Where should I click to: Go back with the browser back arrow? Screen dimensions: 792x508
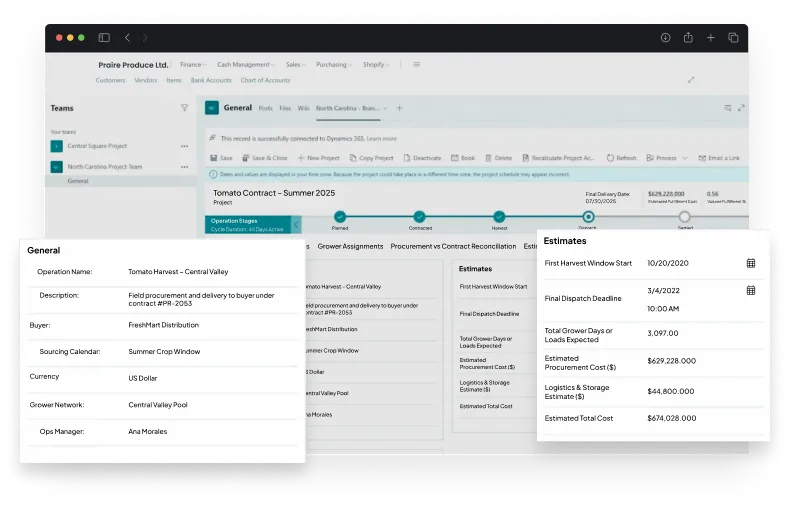[127, 37]
